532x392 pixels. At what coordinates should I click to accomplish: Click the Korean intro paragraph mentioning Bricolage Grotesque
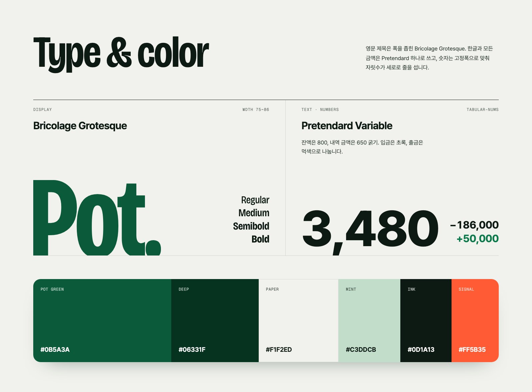[429, 58]
